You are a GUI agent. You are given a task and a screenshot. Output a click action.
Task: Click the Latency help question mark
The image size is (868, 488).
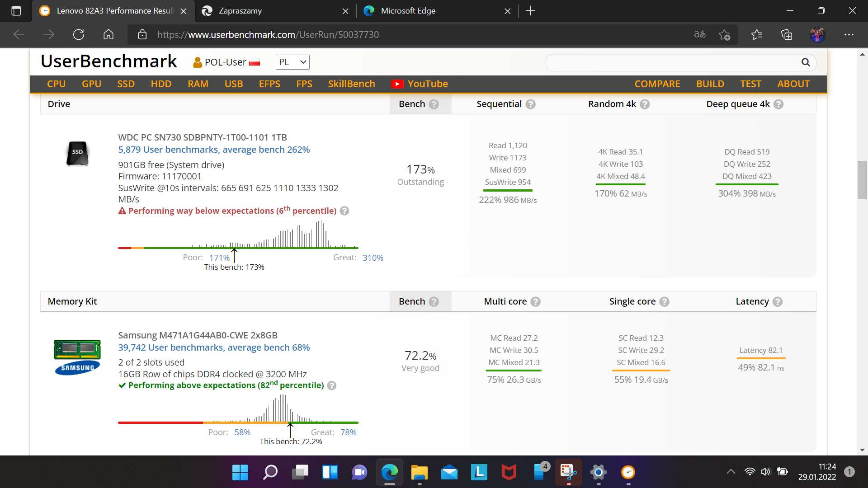click(778, 302)
